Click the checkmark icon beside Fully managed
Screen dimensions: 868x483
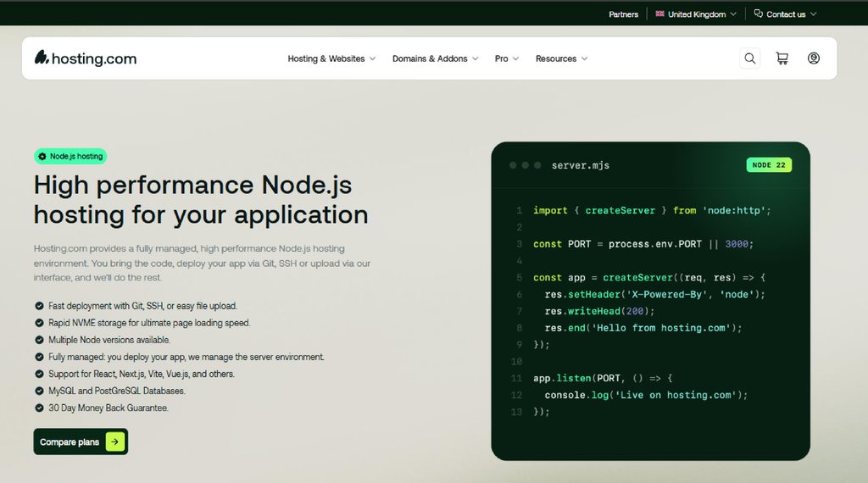(x=39, y=357)
